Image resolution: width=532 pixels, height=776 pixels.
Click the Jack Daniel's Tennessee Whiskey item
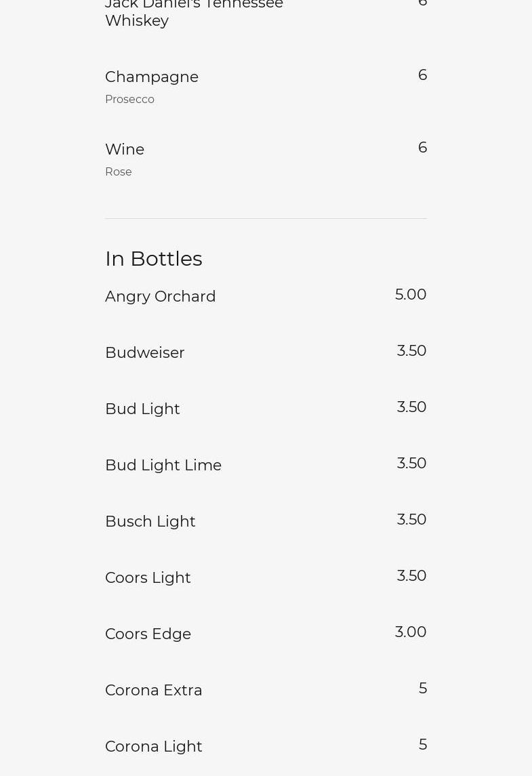pyautogui.click(x=194, y=12)
